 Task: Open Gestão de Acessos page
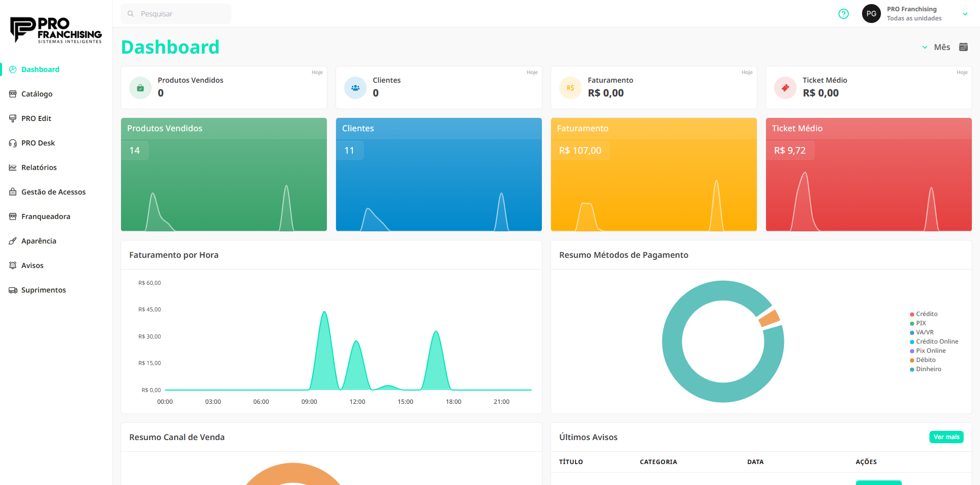click(x=53, y=192)
